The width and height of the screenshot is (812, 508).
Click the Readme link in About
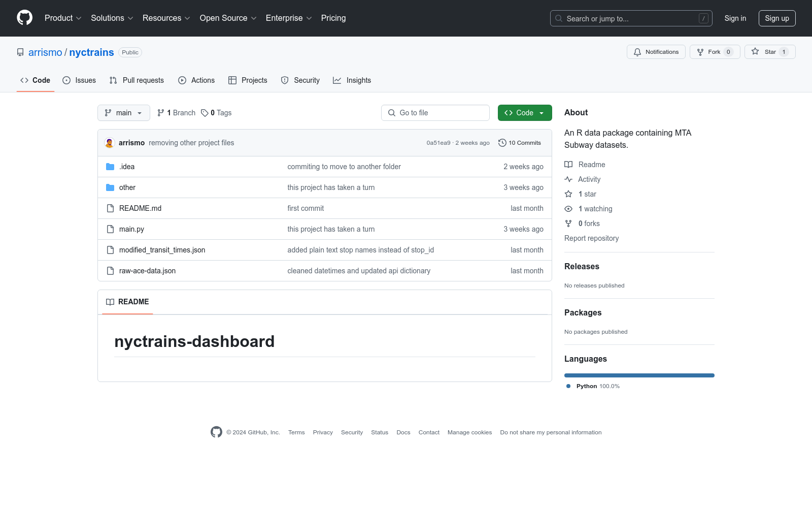[585, 165]
